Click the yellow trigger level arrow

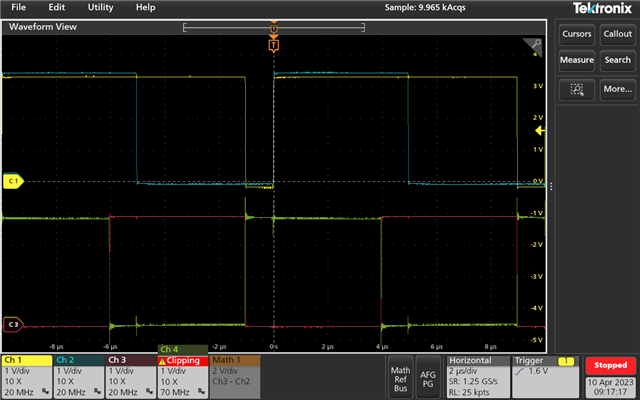click(540, 131)
